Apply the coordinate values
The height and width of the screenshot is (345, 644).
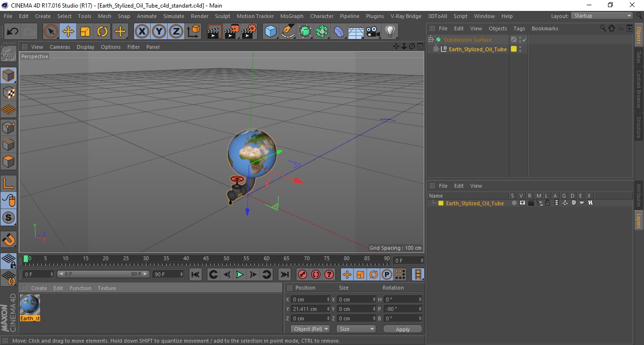(x=402, y=329)
